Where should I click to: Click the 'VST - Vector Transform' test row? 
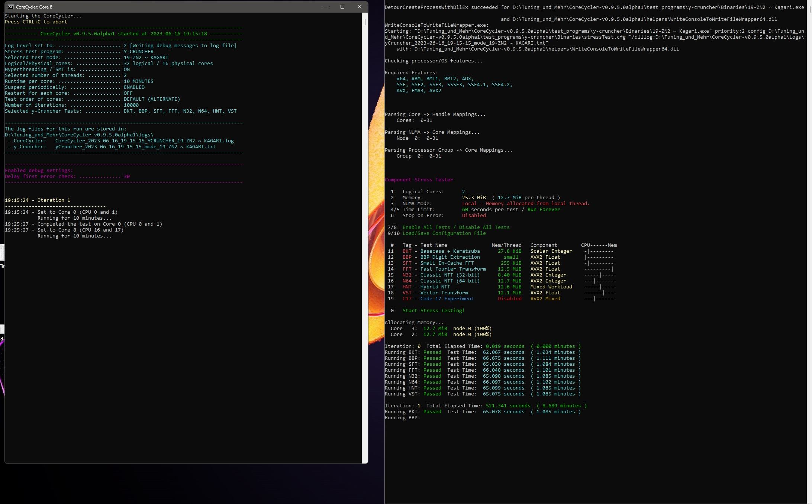point(435,293)
